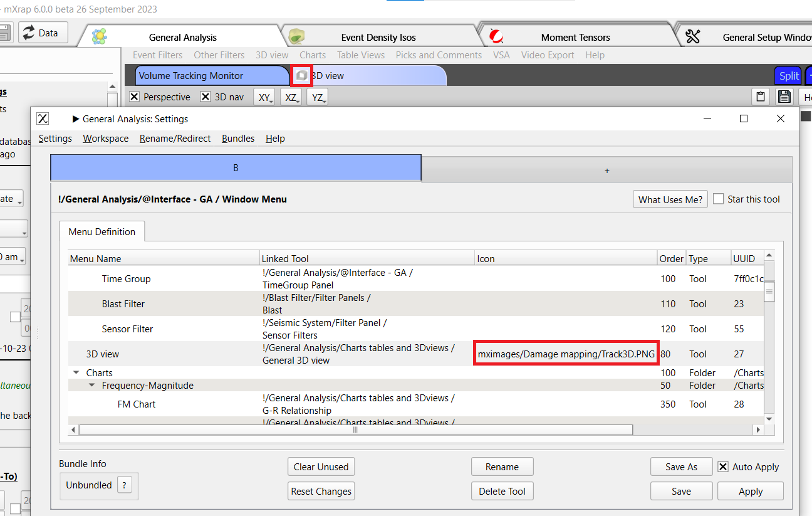Screen dimensions: 812x516
Task: Click the Moment Tensors tab icon
Action: click(x=496, y=36)
